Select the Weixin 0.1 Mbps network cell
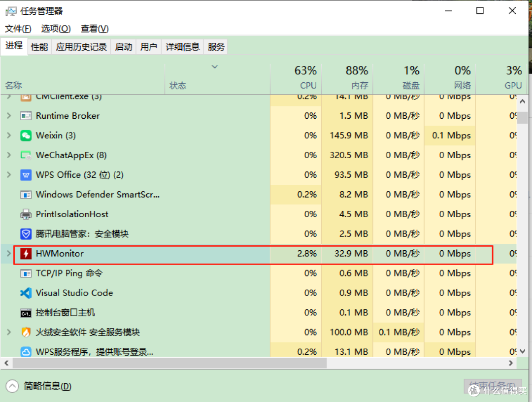The width and height of the screenshot is (532, 402). tap(450, 135)
